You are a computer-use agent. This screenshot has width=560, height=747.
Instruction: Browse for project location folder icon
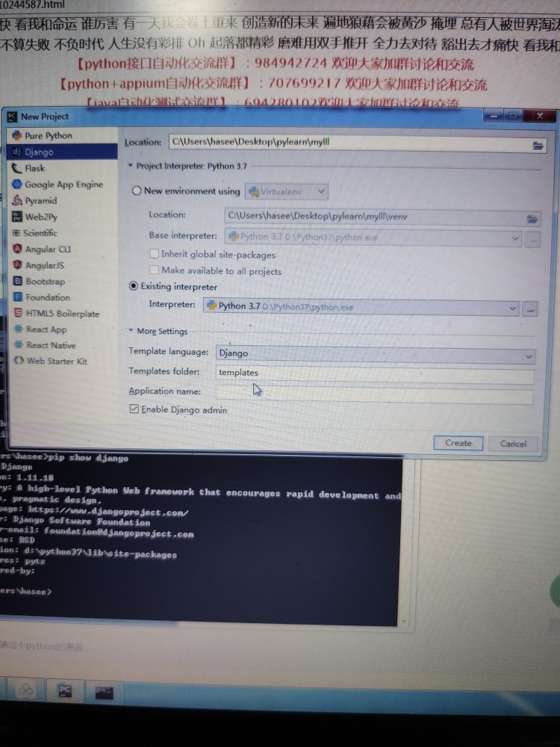click(538, 146)
